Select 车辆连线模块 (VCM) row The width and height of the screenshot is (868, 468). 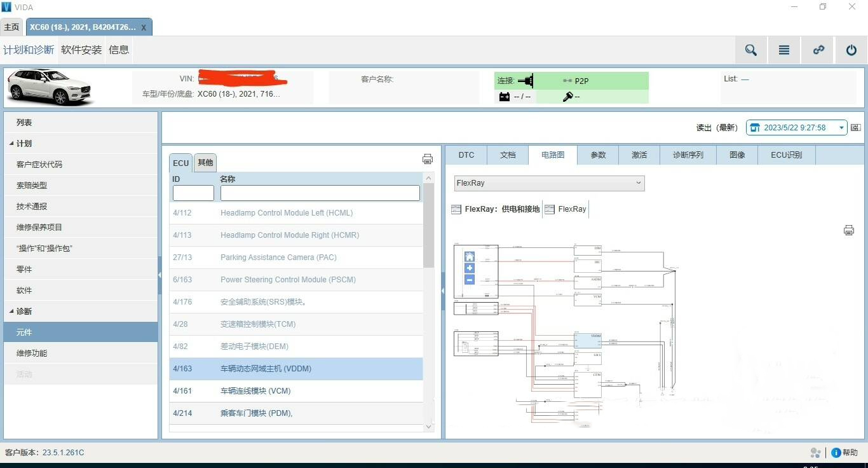tap(296, 391)
